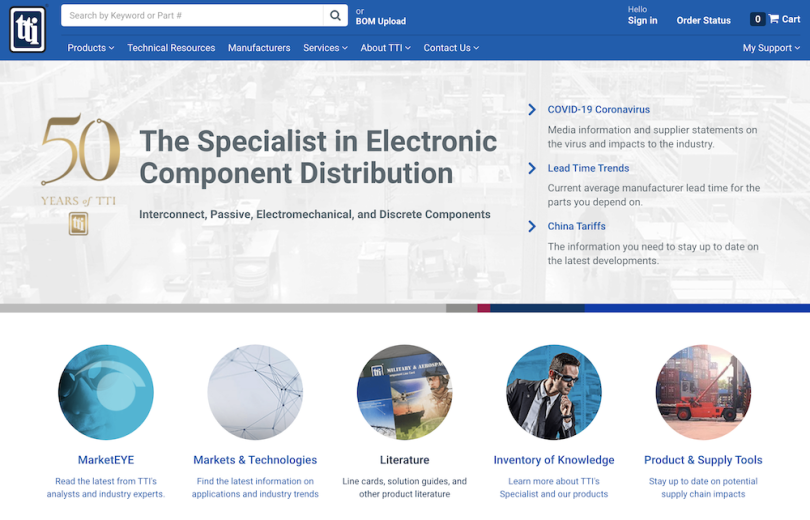Expand the Services dropdown menu

(x=325, y=48)
